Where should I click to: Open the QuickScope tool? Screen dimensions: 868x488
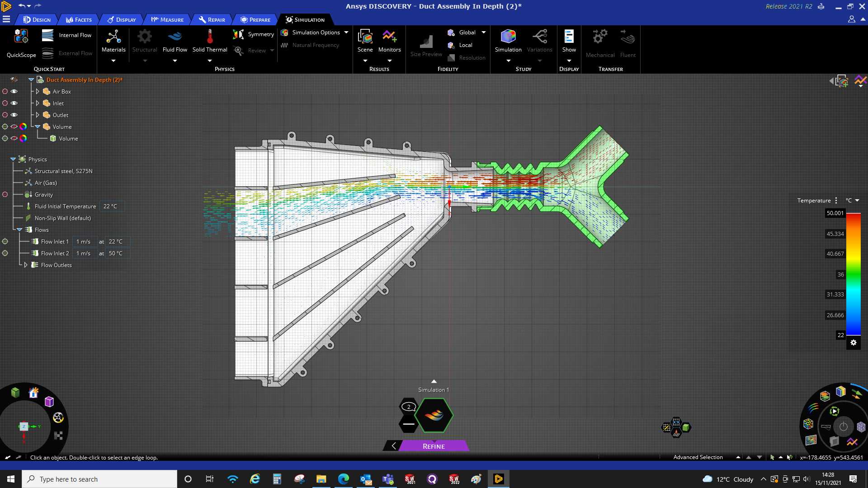[x=21, y=43]
